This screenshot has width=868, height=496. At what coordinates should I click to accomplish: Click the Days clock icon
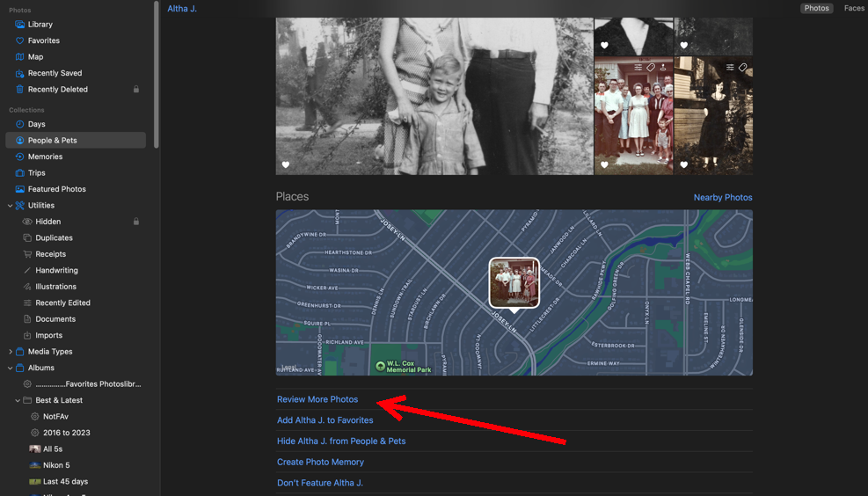[x=20, y=124]
